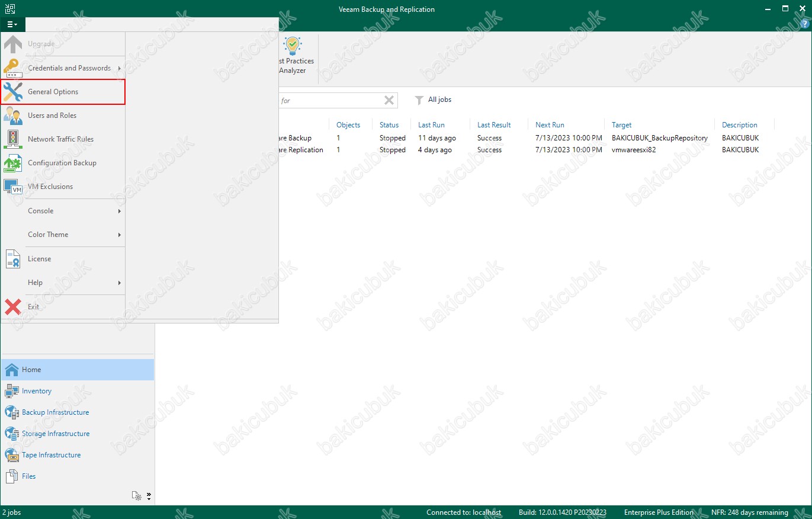Open Configuration Backup menu entry
Image resolution: width=812 pixels, height=519 pixels.
pos(63,163)
